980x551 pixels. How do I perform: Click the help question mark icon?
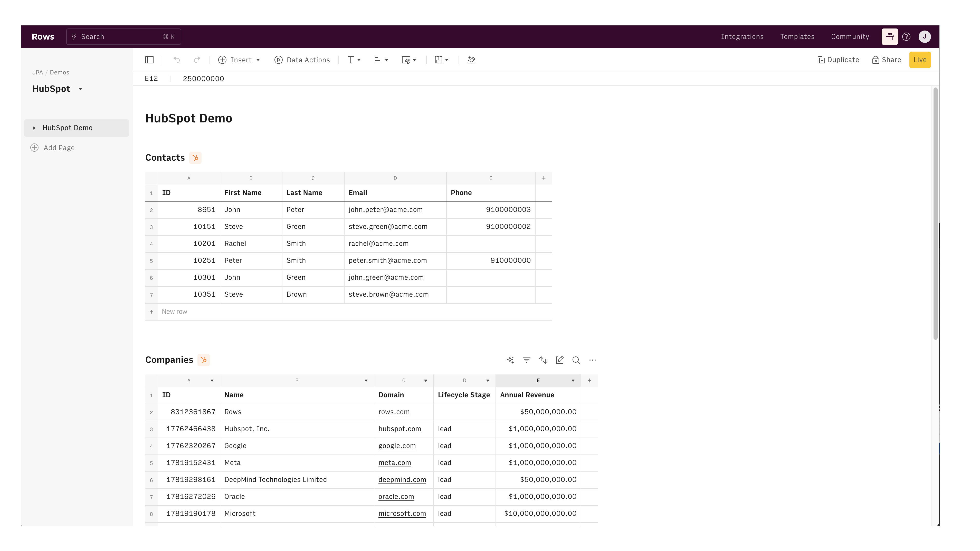point(906,36)
